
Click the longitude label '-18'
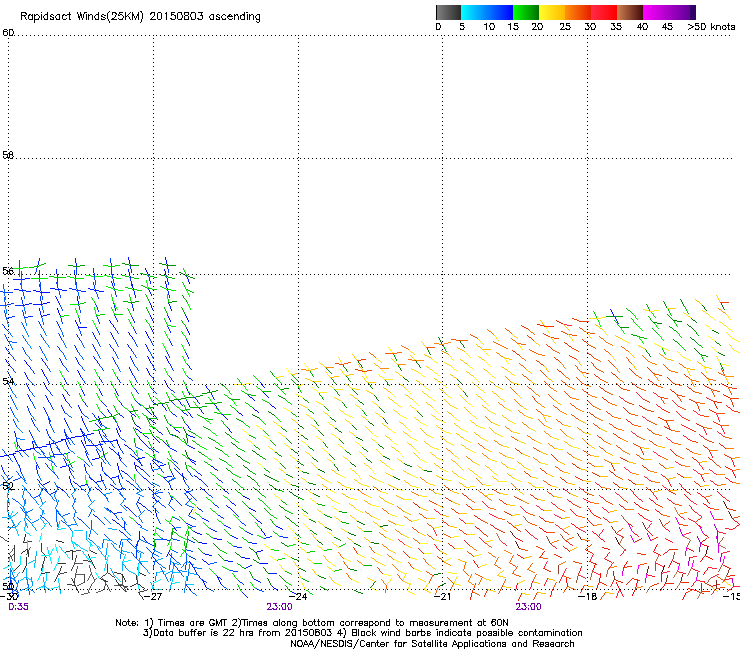pyautogui.click(x=587, y=596)
